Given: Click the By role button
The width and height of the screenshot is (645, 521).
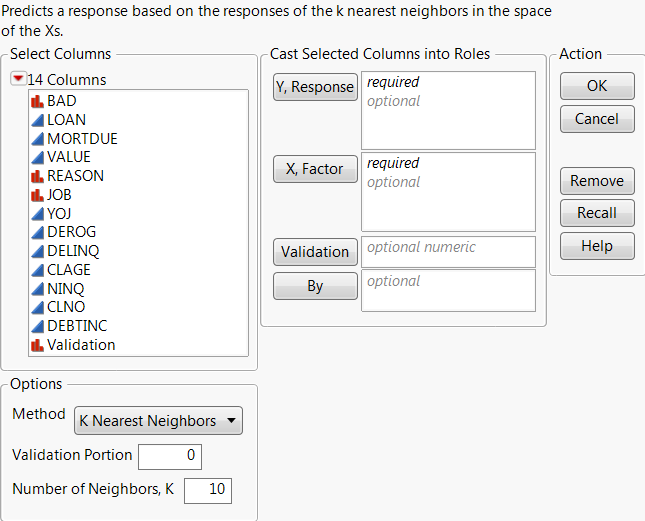Looking at the screenshot, I should [x=315, y=286].
